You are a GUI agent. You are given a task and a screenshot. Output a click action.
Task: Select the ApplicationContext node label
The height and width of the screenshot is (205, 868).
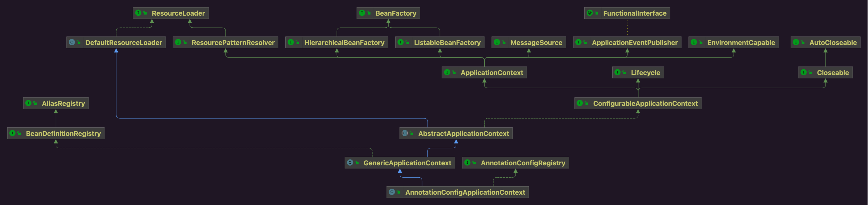tap(492, 73)
